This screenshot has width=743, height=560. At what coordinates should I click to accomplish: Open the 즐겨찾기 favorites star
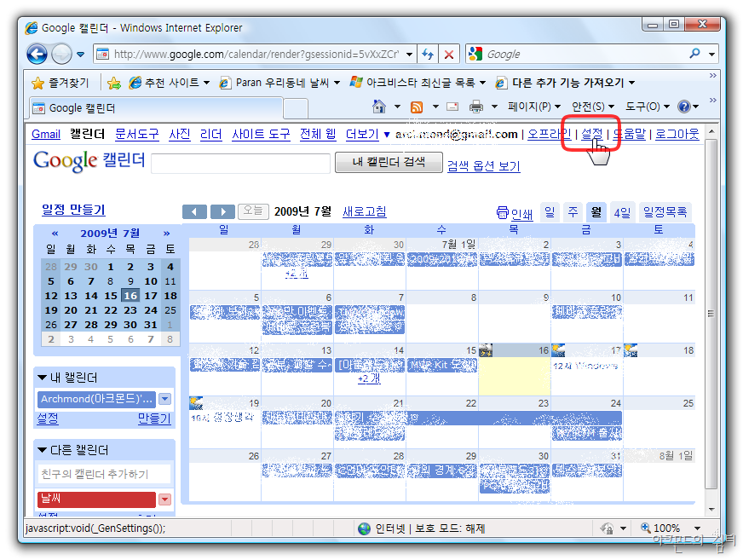click(x=37, y=83)
